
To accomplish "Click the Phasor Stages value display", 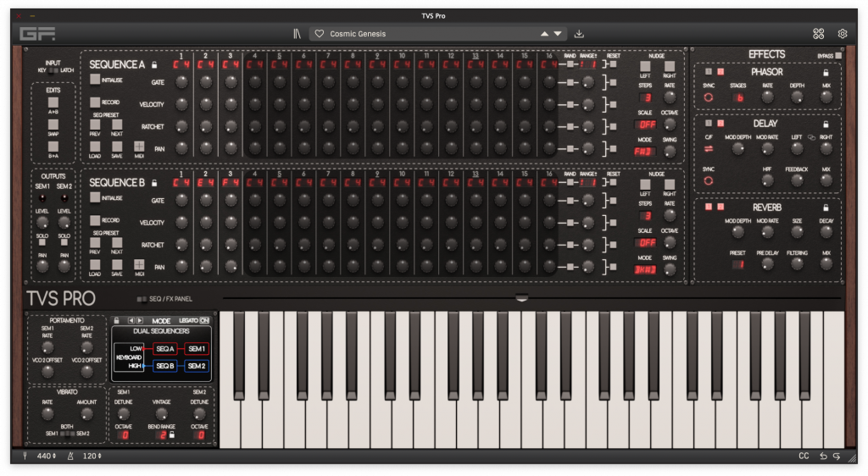I will (738, 98).
